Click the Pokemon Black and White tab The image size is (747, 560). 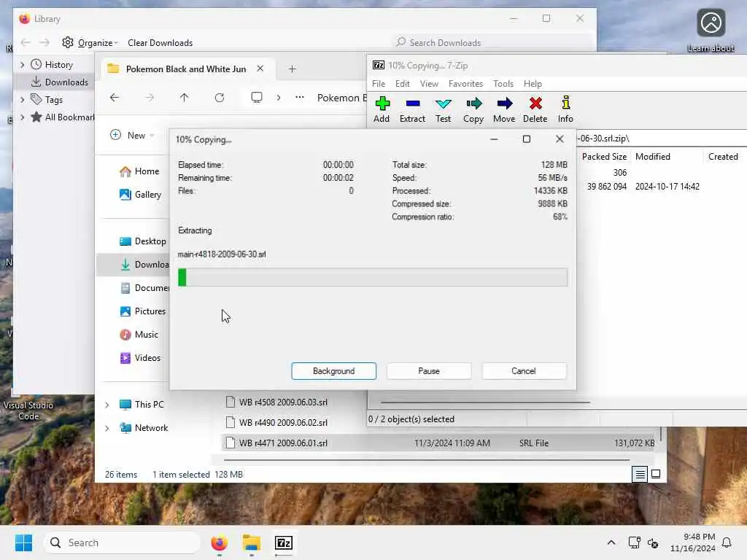[186, 69]
